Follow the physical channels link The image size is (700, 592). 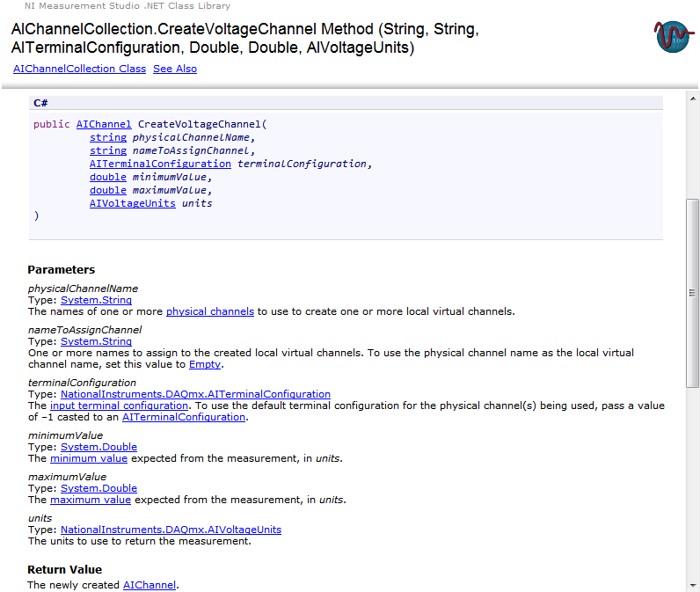(210, 311)
